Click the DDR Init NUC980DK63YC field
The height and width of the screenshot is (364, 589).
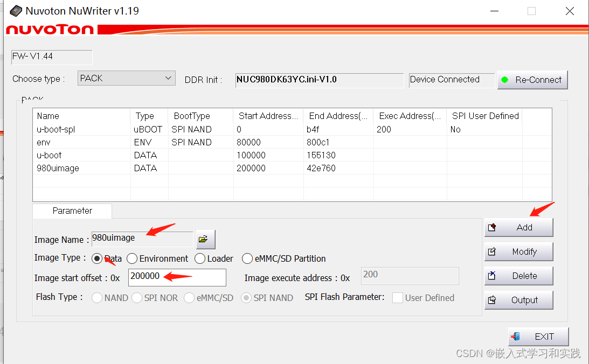tap(319, 80)
